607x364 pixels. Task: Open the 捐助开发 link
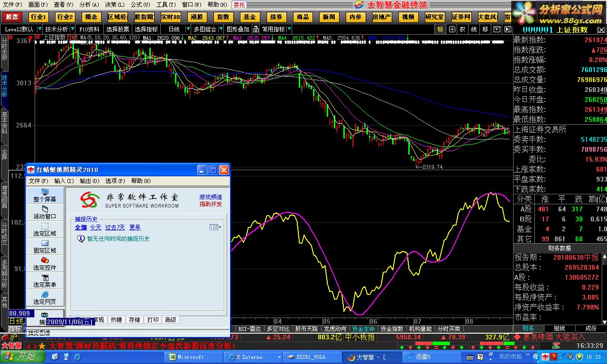click(211, 204)
